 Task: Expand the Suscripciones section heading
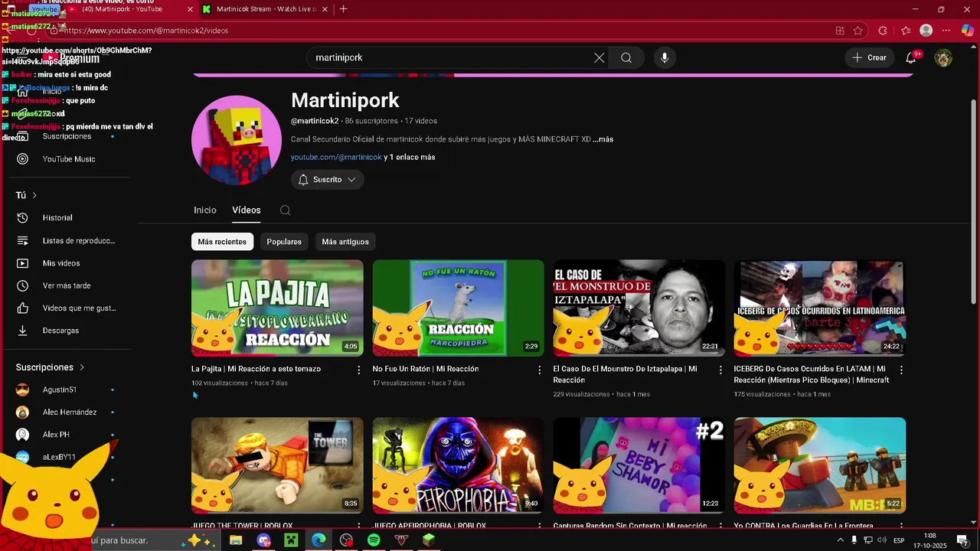pos(50,367)
